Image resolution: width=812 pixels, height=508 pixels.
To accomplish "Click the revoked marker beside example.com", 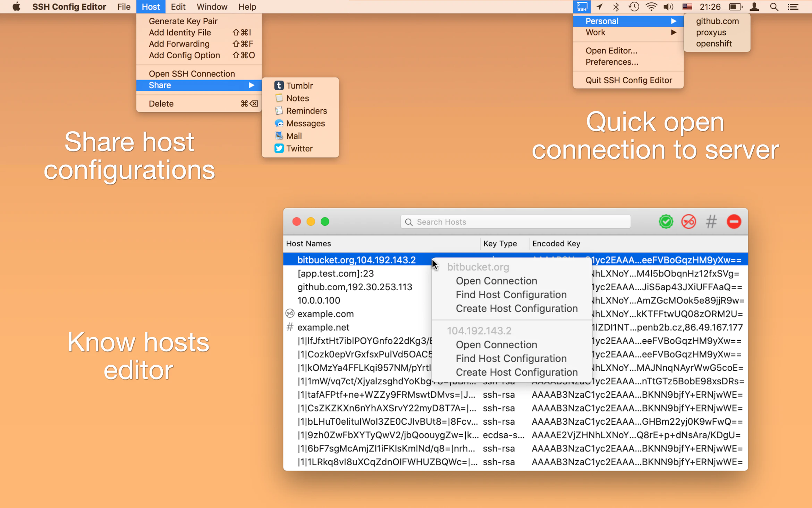I will click(x=290, y=314).
